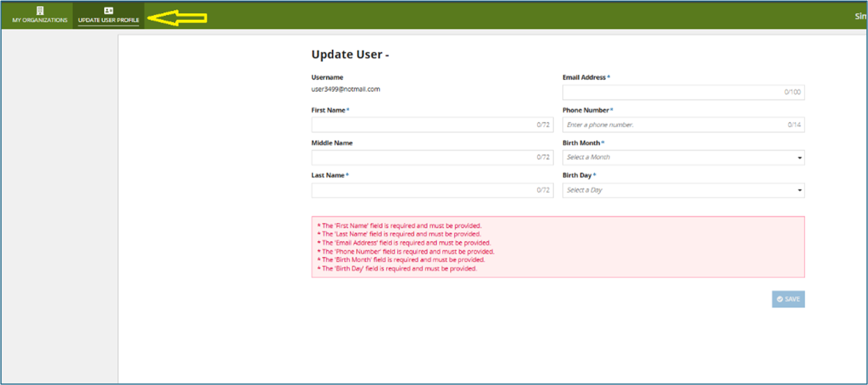
Task: Switch to the My Organizations tab label
Action: [40, 20]
